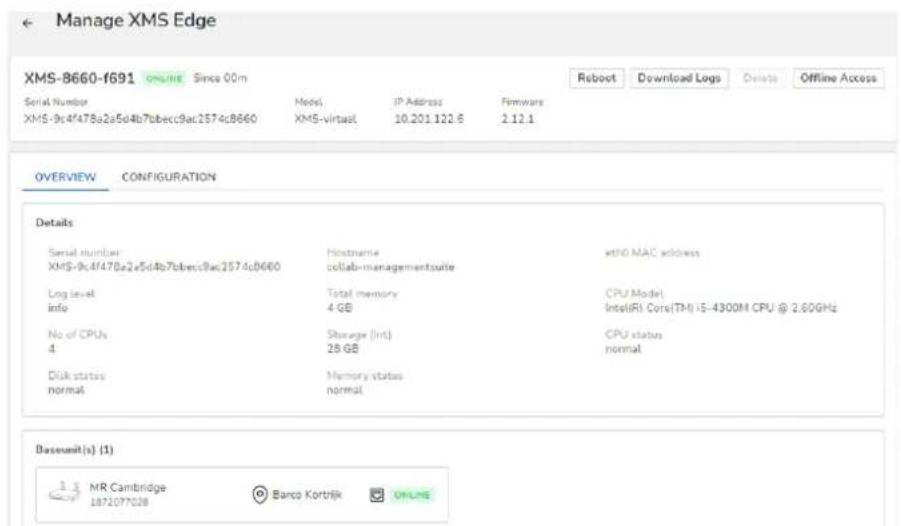The width and height of the screenshot is (901, 526).
Task: Click the eth0 MAC address label
Action: pyautogui.click(x=652, y=253)
